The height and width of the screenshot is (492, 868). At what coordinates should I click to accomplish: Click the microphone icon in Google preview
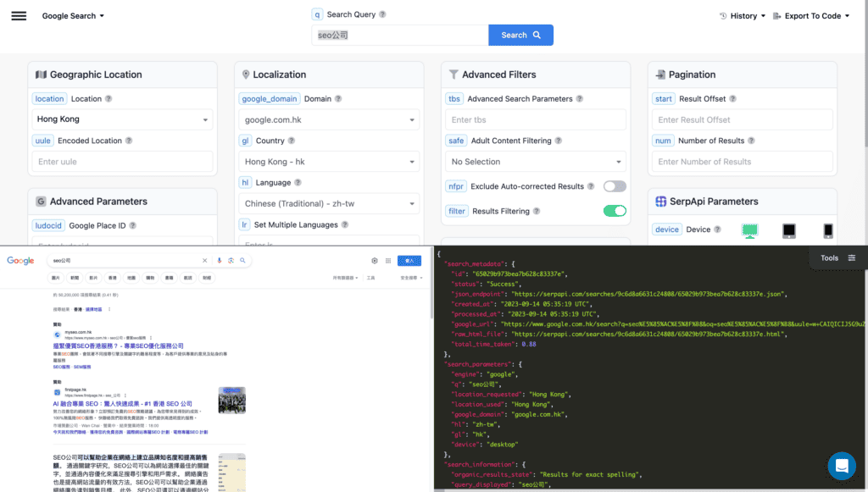tap(220, 260)
